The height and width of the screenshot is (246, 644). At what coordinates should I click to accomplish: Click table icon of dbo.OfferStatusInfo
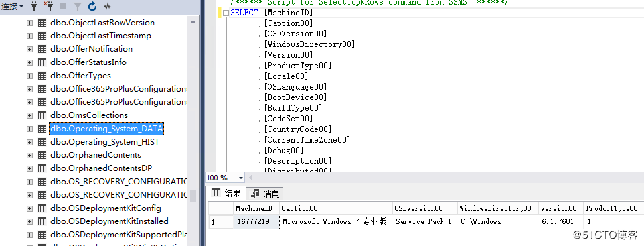click(42, 62)
